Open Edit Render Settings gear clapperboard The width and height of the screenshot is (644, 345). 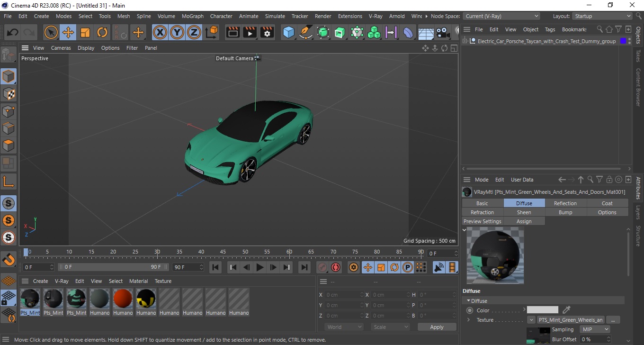pyautogui.click(x=267, y=33)
